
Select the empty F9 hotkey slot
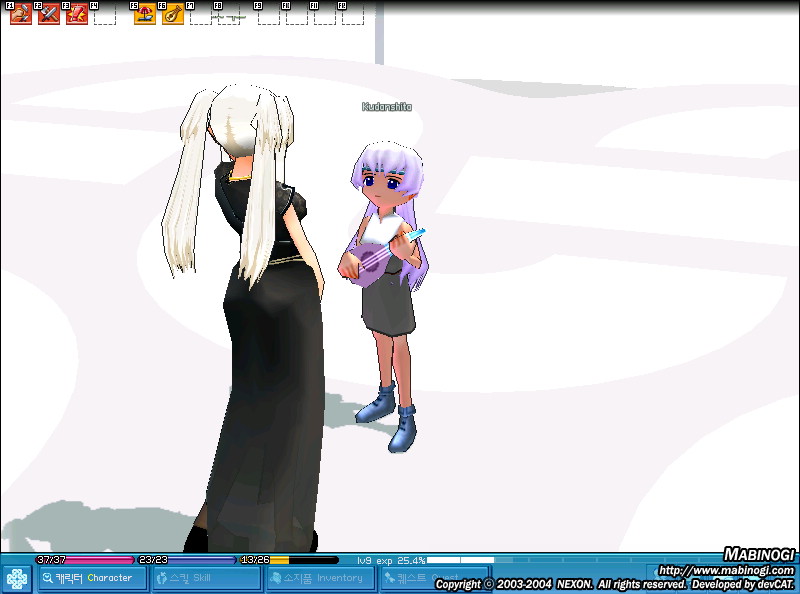(269, 14)
